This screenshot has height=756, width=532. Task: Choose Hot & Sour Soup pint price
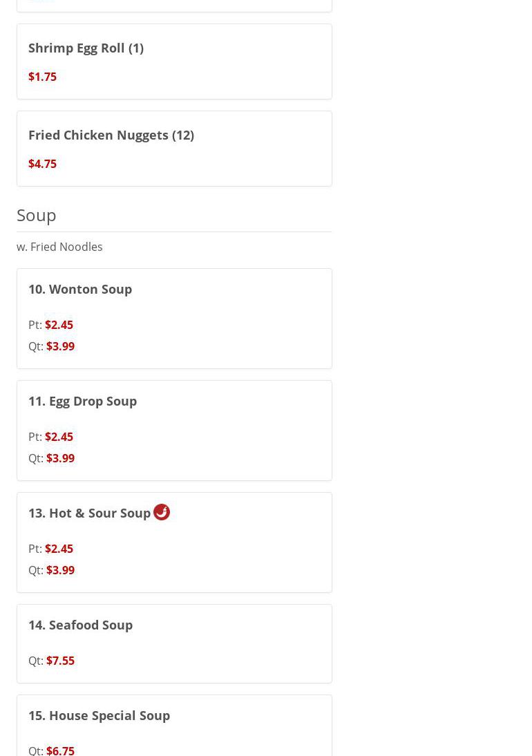click(x=59, y=549)
